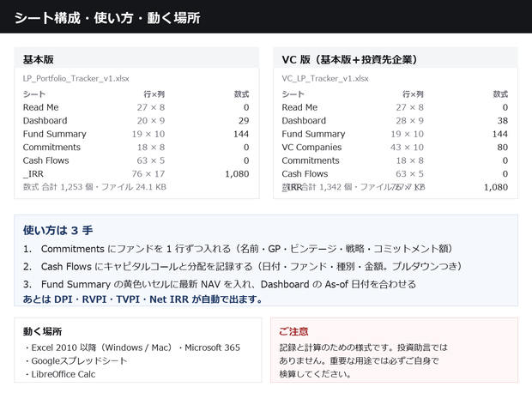Click the 使い方は 3 手 heading

[x=58, y=230]
